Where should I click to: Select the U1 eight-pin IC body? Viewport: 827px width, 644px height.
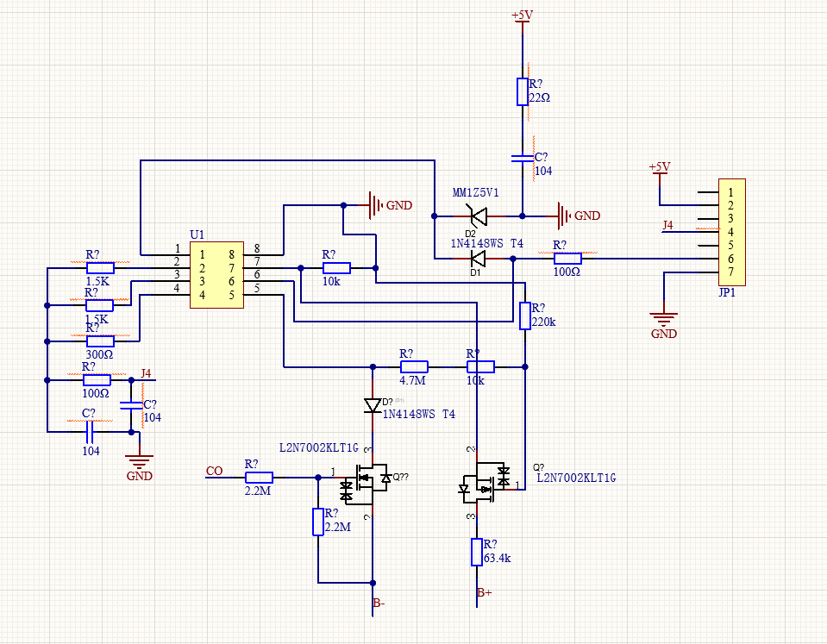(x=216, y=275)
